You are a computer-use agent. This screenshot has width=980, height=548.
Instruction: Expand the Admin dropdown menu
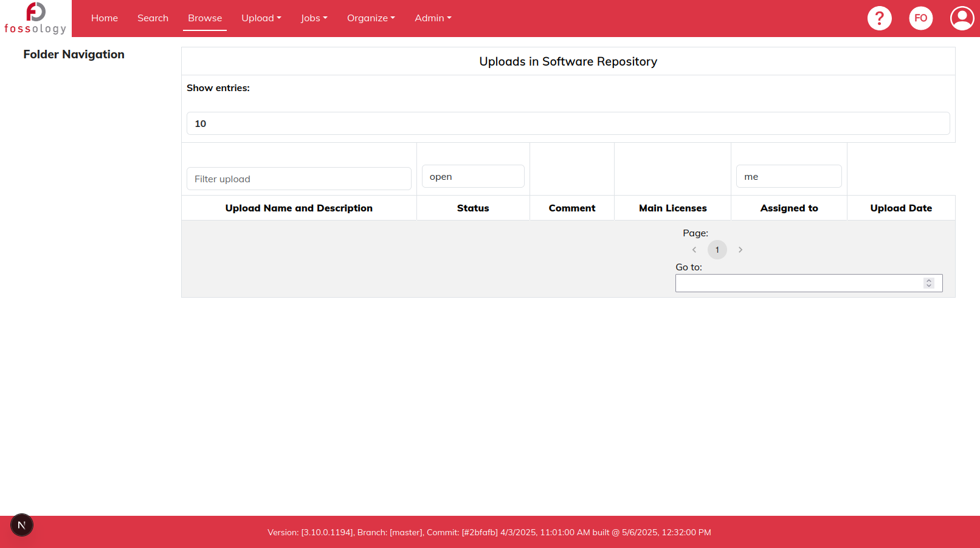point(433,18)
